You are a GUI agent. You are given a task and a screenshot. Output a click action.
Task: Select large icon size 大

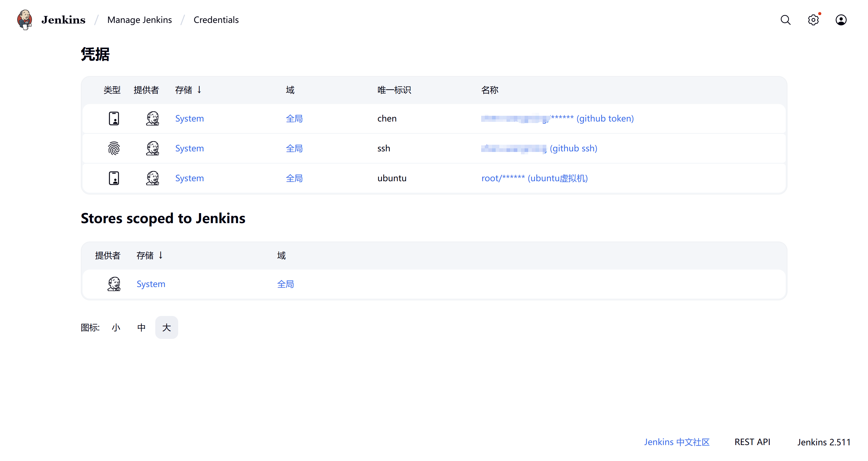point(166,327)
